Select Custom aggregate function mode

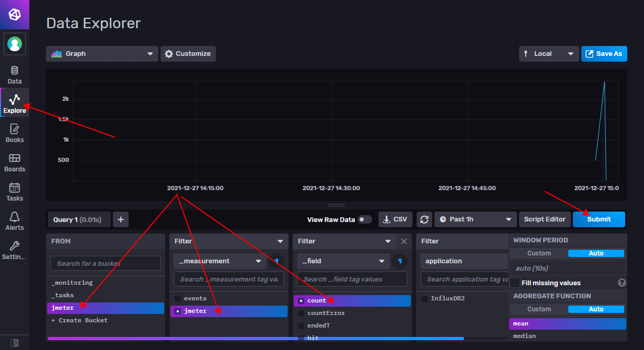[x=539, y=309]
